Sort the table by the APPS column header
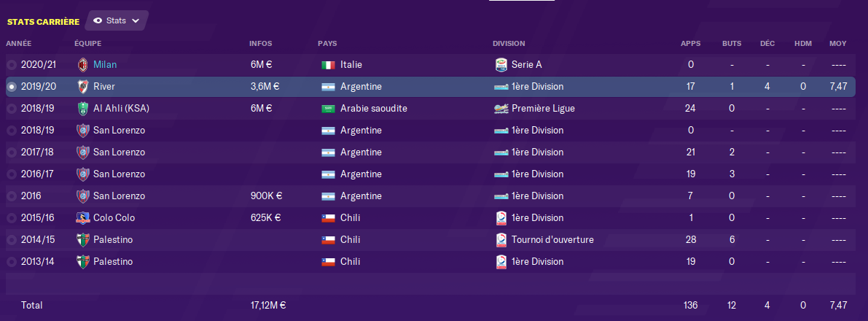This screenshot has height=321, width=868. point(690,44)
